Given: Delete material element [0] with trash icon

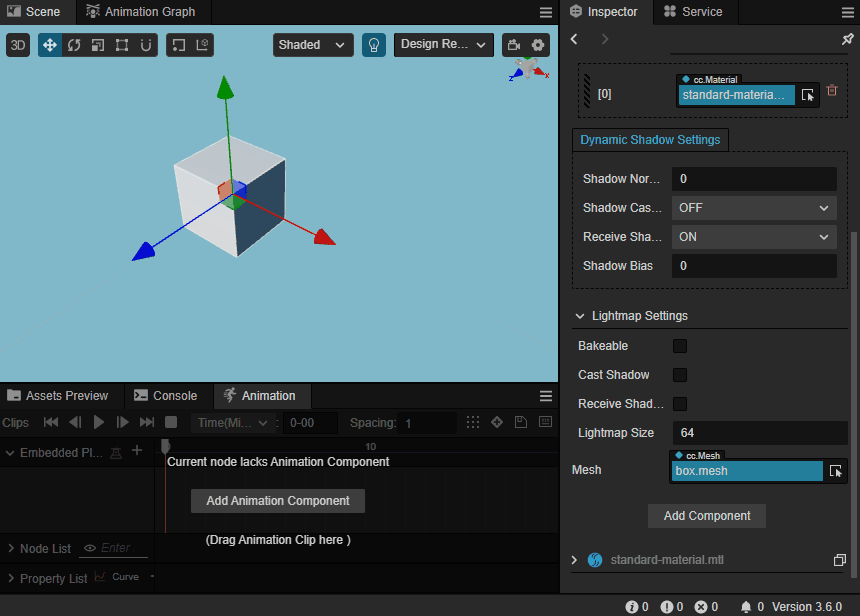Looking at the screenshot, I should pos(832,91).
